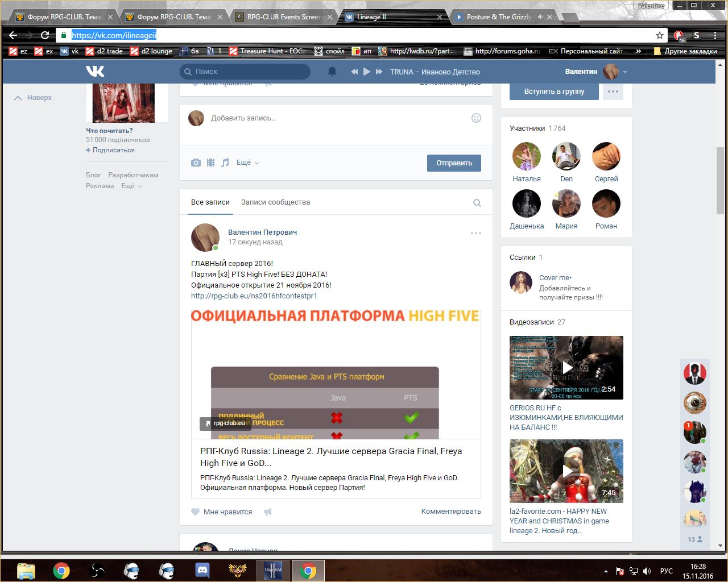Click Комментировать under the post

coord(451,512)
